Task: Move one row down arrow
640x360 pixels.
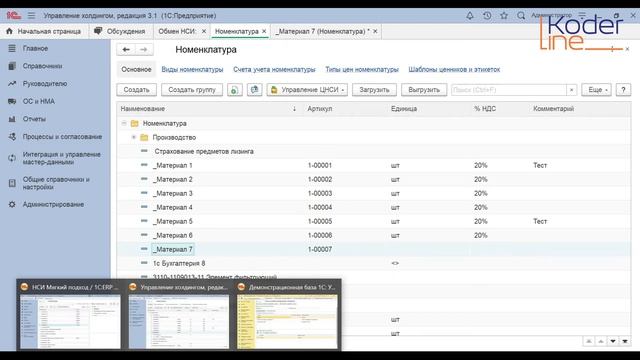Action: point(613,341)
